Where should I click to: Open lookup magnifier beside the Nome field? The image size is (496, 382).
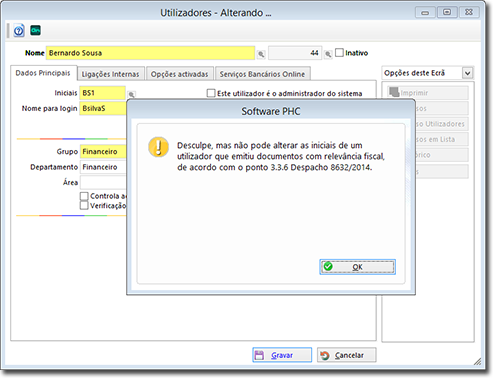point(261,54)
